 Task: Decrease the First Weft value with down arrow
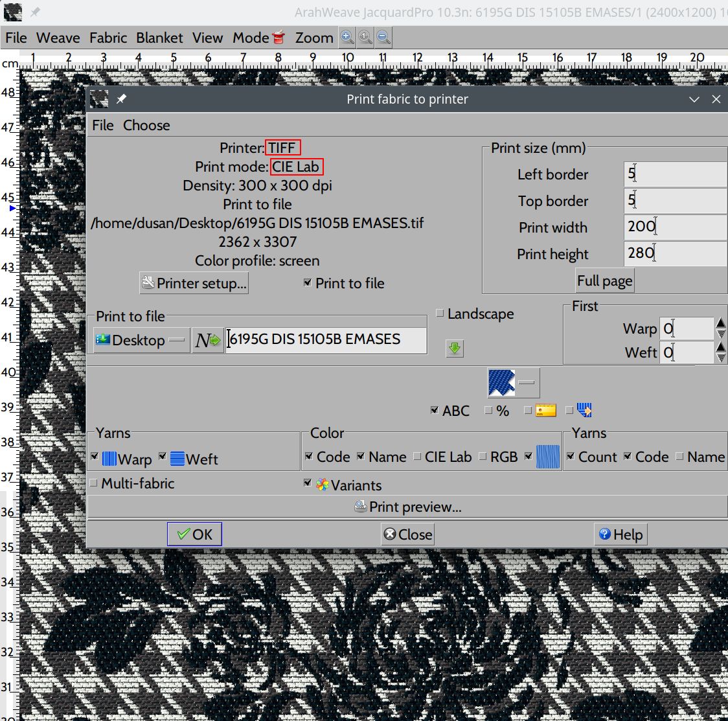tap(721, 358)
